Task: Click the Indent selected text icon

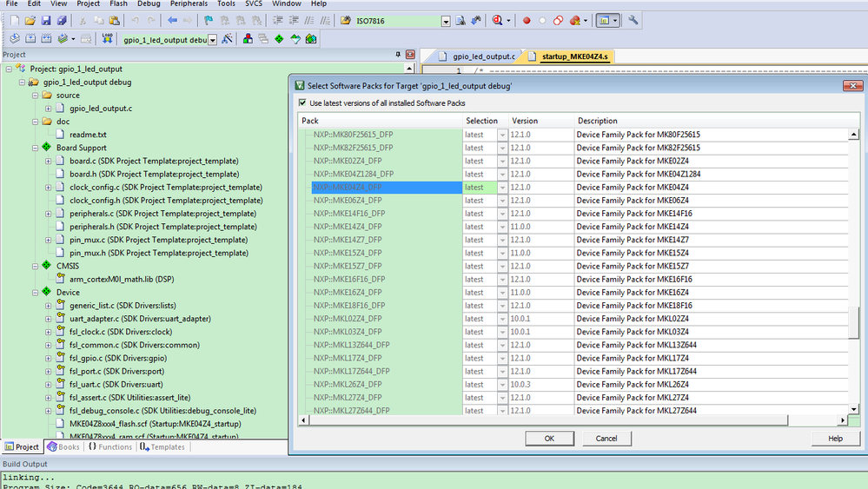Action: pyautogui.click(x=277, y=21)
